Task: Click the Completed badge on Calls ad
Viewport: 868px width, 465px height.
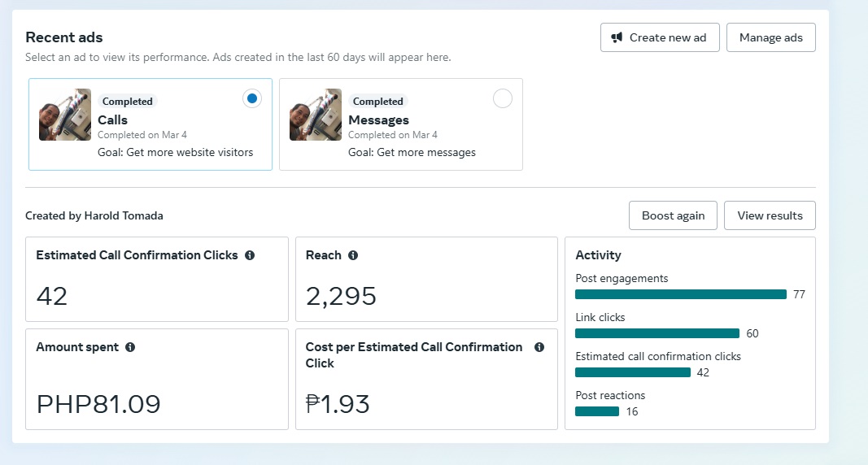Action: (x=127, y=102)
